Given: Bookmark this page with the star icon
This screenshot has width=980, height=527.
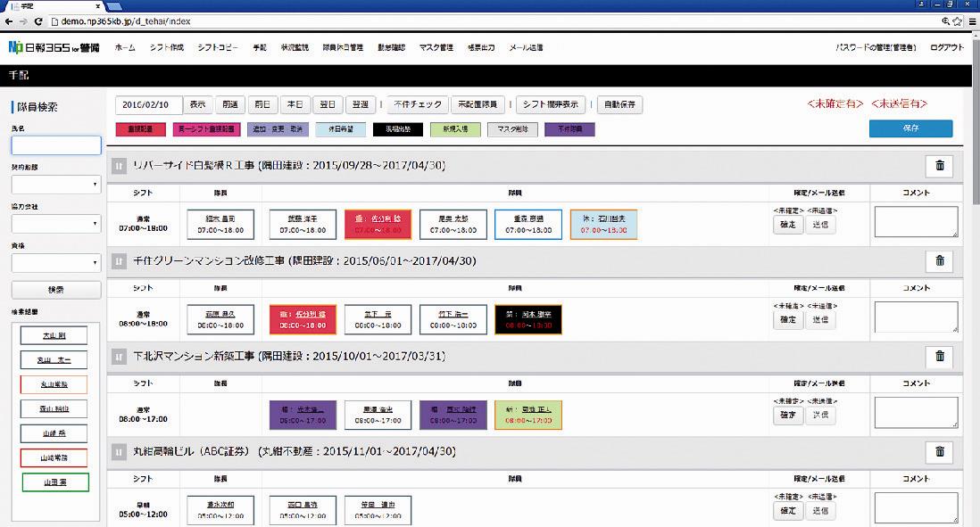Looking at the screenshot, I should 958,20.
